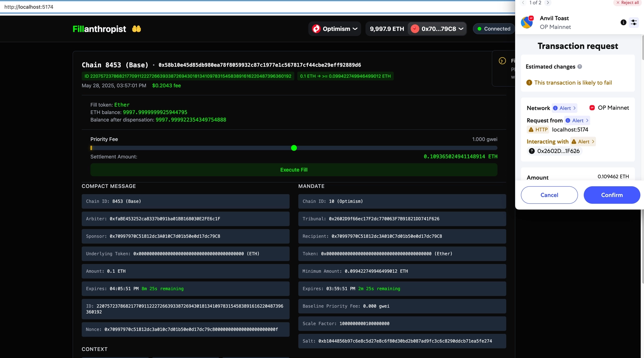
Task: Click the Estimated changes help icon
Action: click(x=580, y=67)
